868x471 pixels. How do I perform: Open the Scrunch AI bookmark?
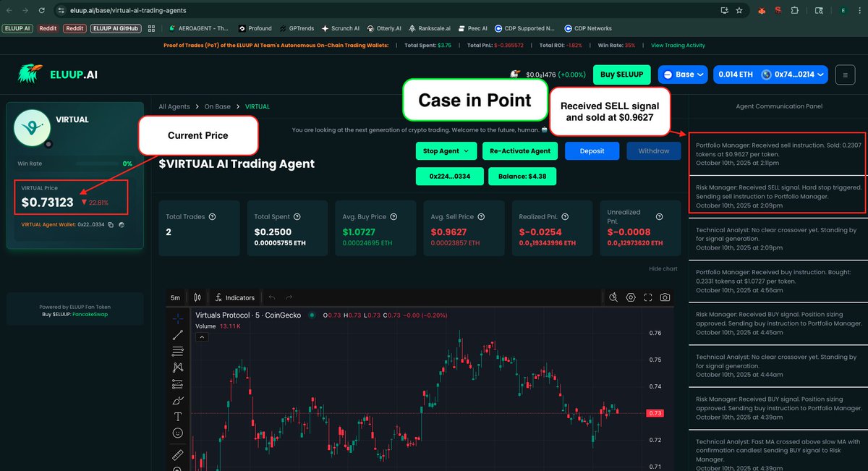339,28
